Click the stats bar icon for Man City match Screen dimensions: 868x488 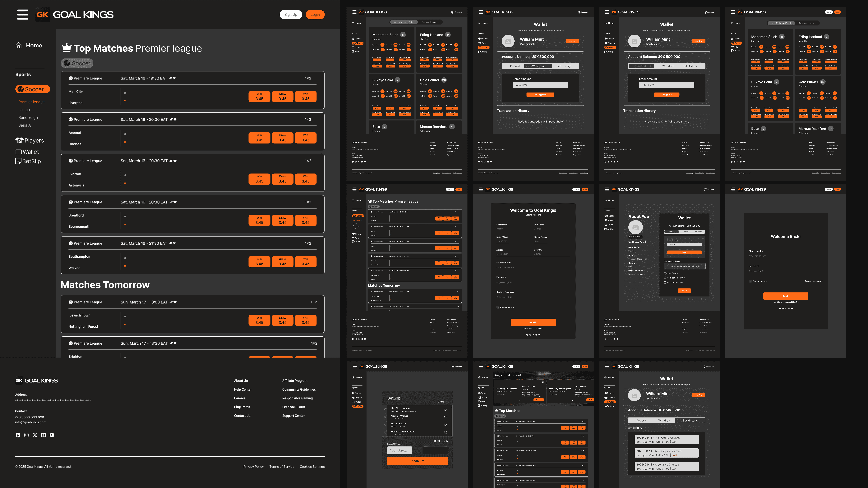(125, 93)
